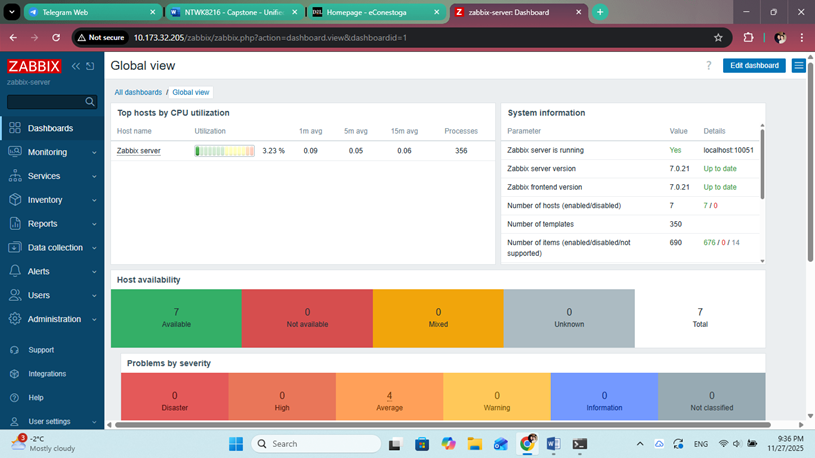Click inside the sidebar search field
815x458 pixels.
coord(46,101)
